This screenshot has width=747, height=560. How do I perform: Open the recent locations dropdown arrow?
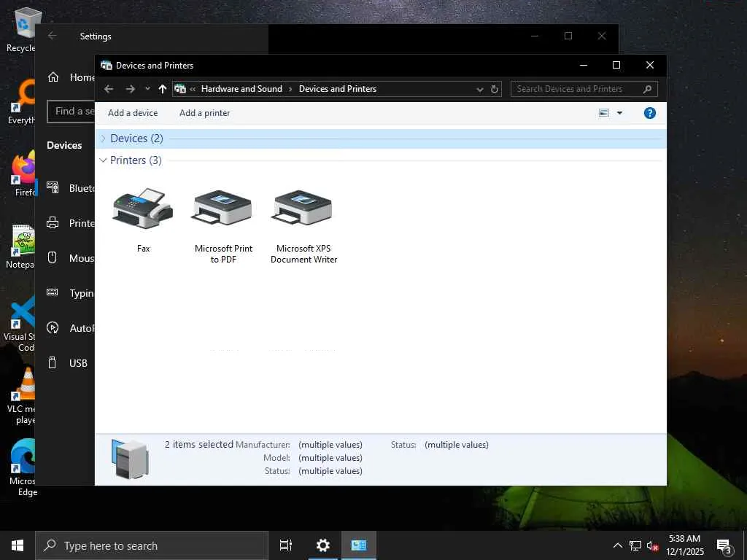click(x=147, y=89)
